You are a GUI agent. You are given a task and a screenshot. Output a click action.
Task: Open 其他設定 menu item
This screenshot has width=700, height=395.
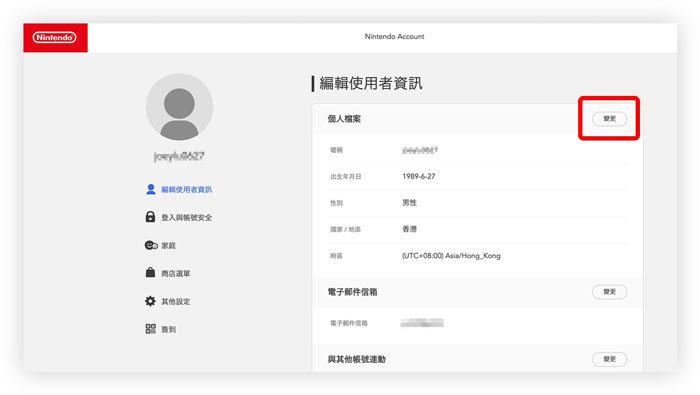point(176,302)
